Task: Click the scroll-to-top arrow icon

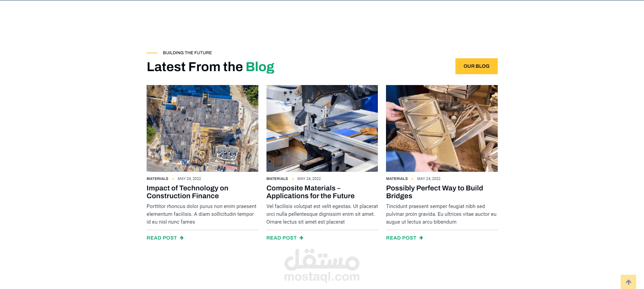Action: coord(628,282)
